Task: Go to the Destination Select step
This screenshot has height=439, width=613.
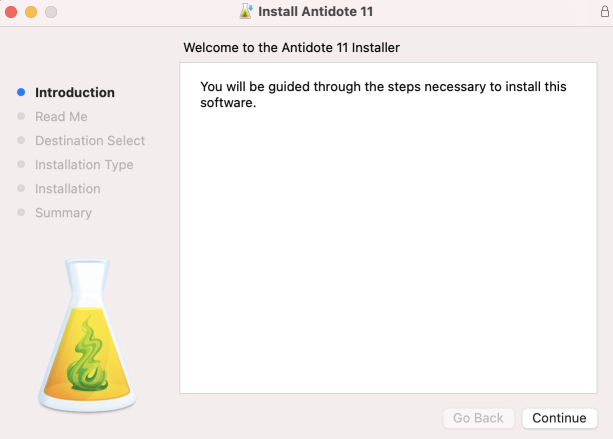Action: 90,141
